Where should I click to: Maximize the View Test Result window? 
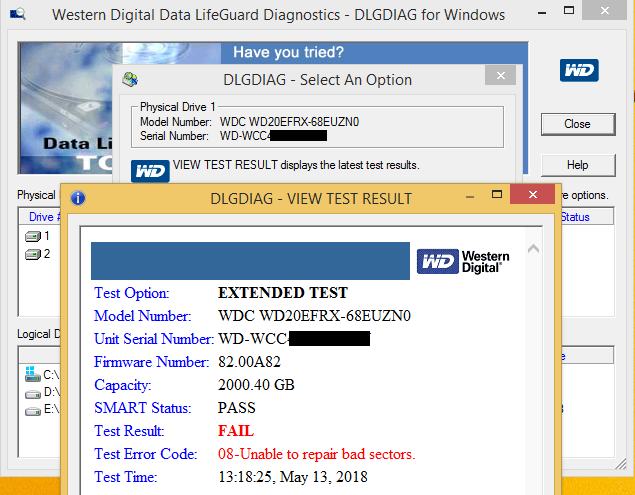[497, 194]
